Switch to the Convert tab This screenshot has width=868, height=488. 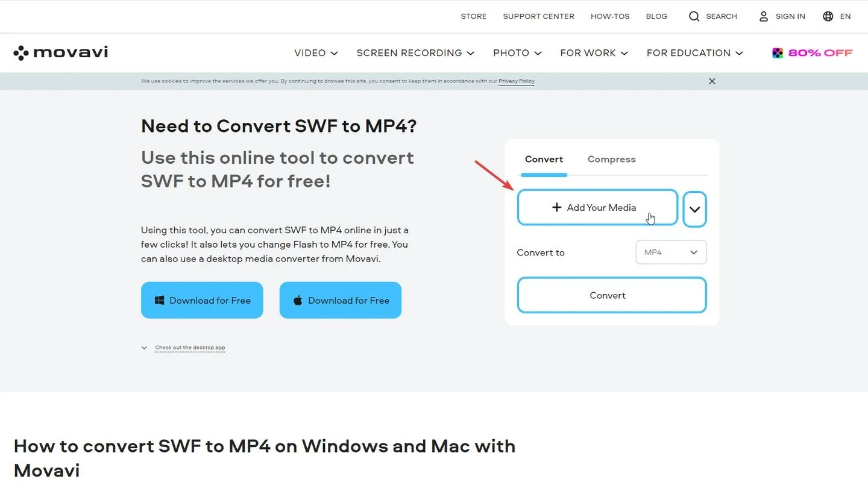point(544,159)
